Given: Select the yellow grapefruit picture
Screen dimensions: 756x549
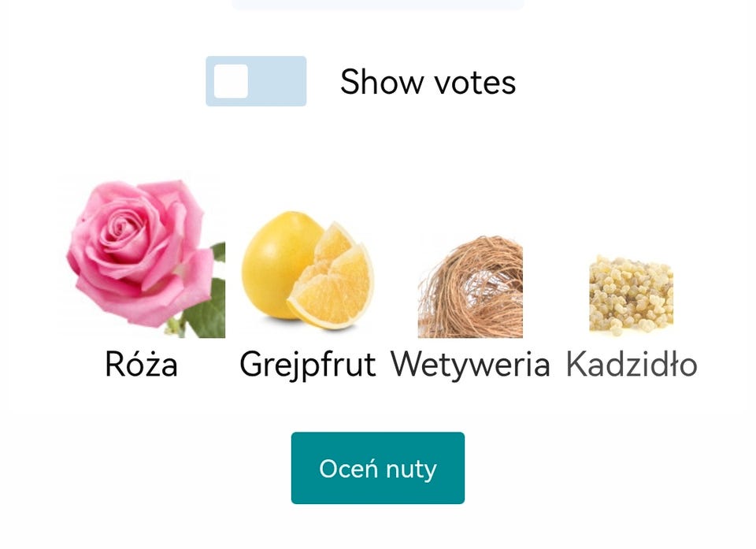Looking at the screenshot, I should 307,270.
